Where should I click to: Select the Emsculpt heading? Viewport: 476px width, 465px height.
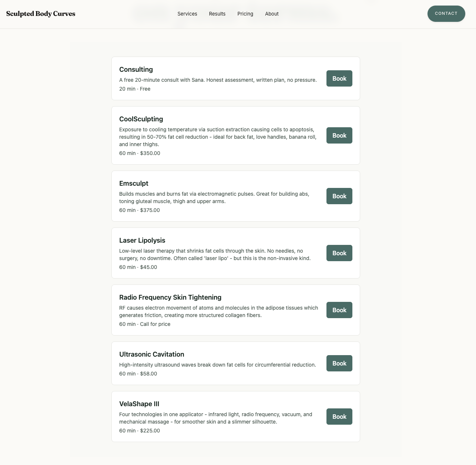(x=134, y=183)
